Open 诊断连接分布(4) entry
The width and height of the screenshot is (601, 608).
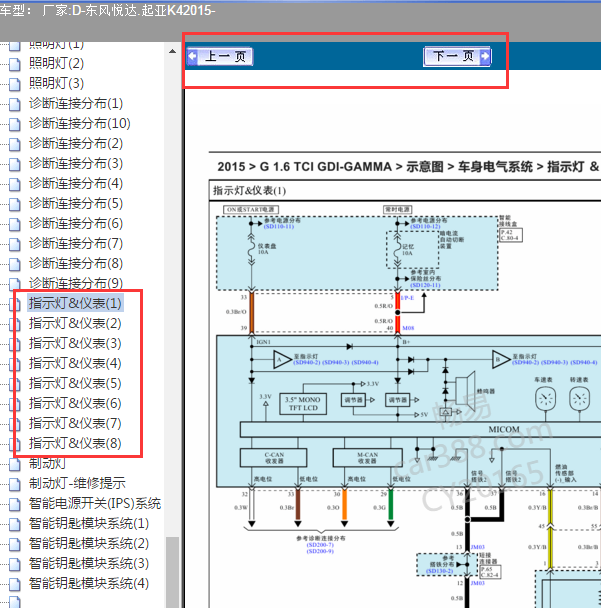76,183
